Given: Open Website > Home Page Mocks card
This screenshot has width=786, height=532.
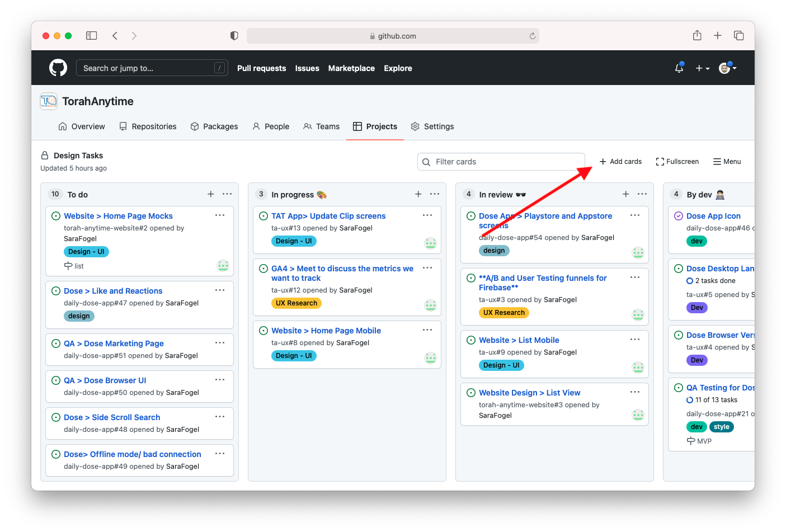Looking at the screenshot, I should click(118, 216).
